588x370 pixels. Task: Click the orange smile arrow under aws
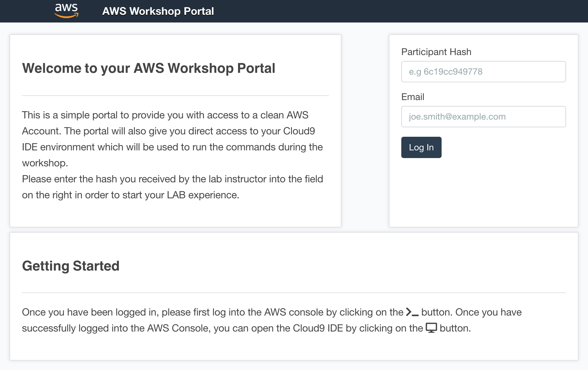pos(66,16)
